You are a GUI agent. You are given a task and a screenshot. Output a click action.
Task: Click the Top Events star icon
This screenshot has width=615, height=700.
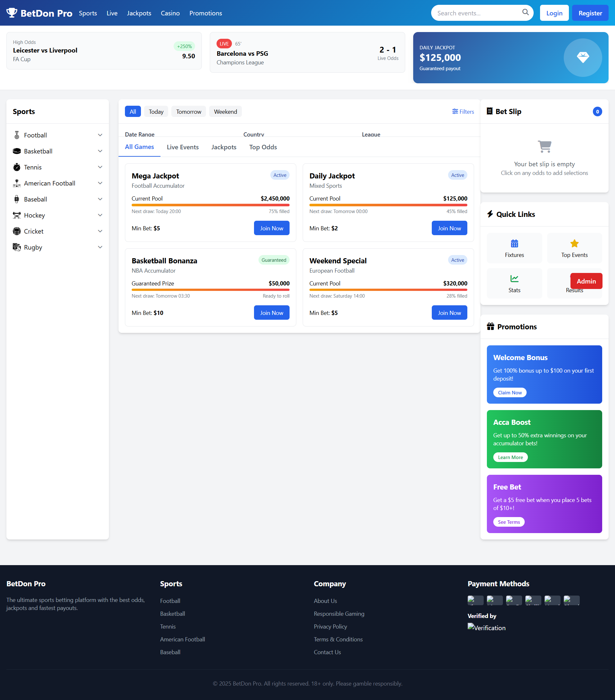(x=574, y=243)
